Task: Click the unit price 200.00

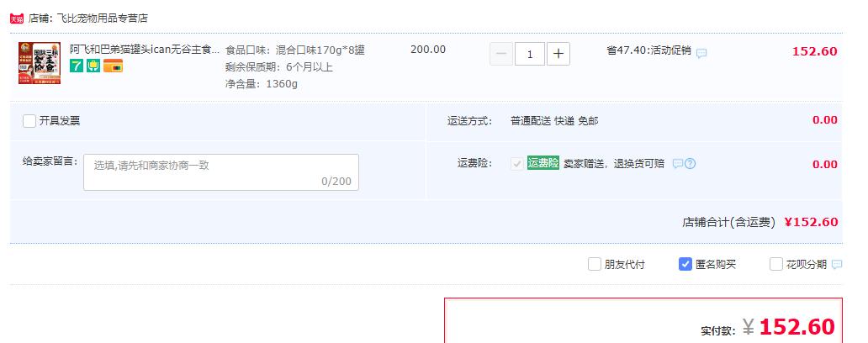Action: click(x=428, y=50)
